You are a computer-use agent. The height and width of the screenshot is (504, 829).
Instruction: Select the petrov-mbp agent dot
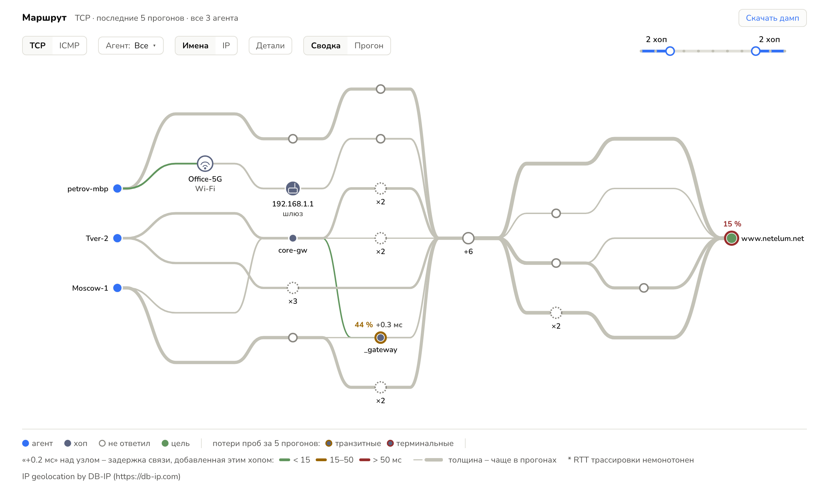pos(117,188)
